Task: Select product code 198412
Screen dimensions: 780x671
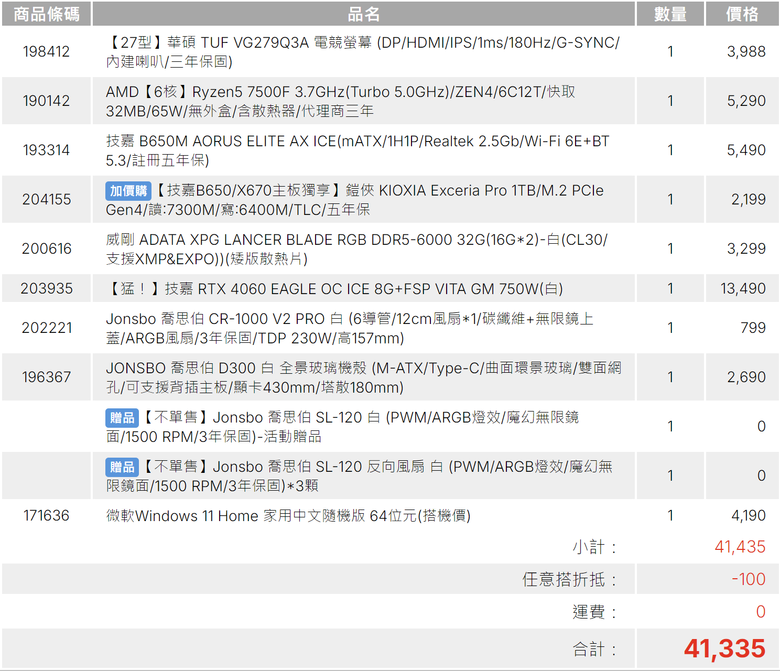Action: (x=46, y=51)
